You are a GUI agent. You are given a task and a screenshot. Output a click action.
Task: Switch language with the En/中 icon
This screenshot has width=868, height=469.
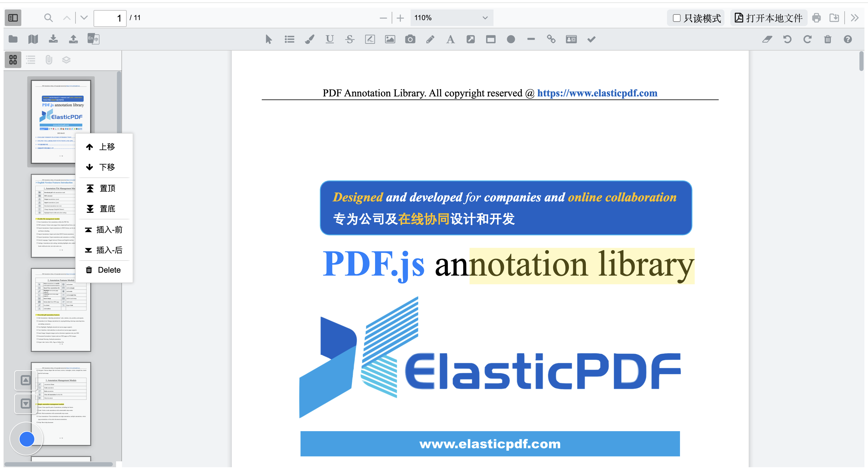pos(93,39)
